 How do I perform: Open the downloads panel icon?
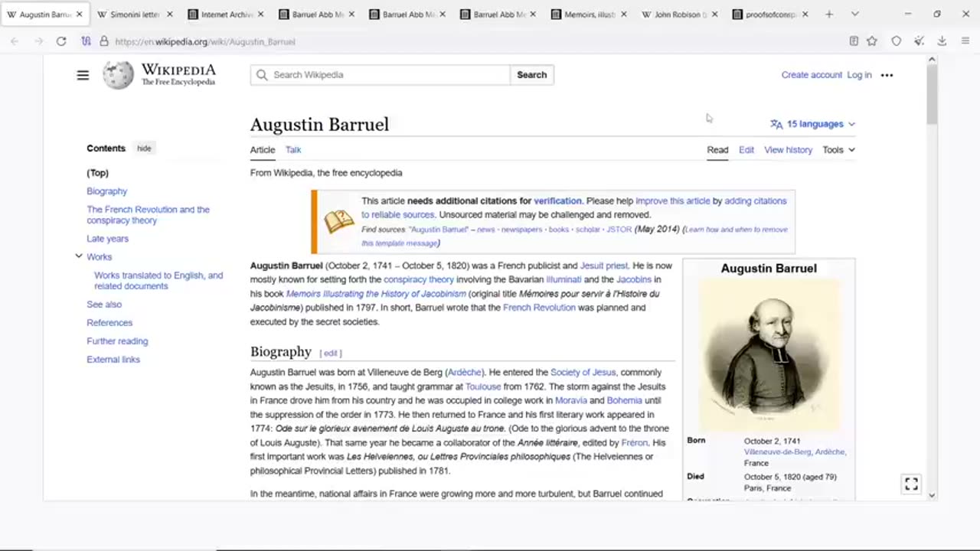coord(942,41)
